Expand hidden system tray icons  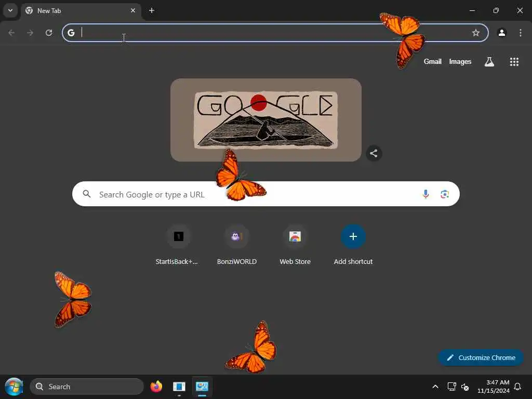pyautogui.click(x=435, y=387)
